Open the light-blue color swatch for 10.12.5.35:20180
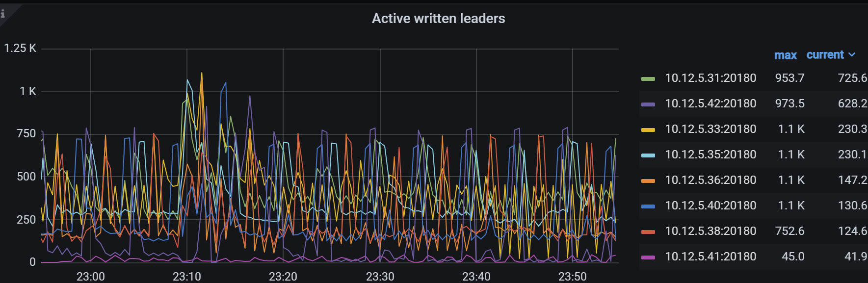868x283 pixels. tap(648, 155)
